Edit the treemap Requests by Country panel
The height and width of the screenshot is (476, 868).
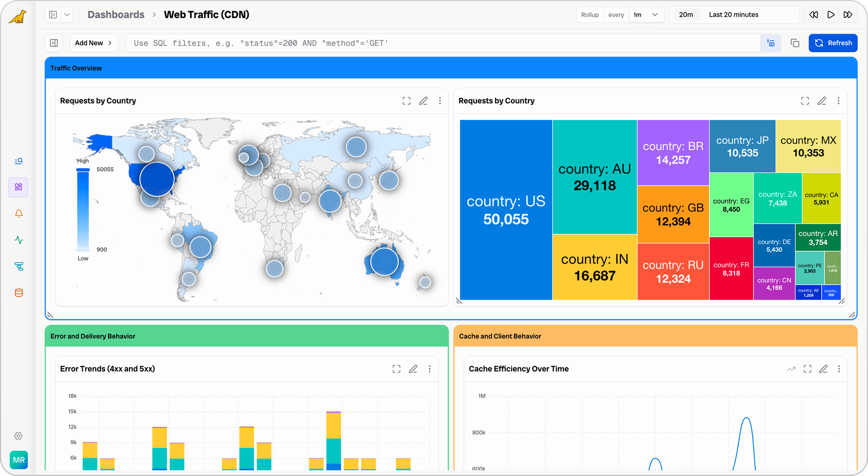tap(822, 101)
